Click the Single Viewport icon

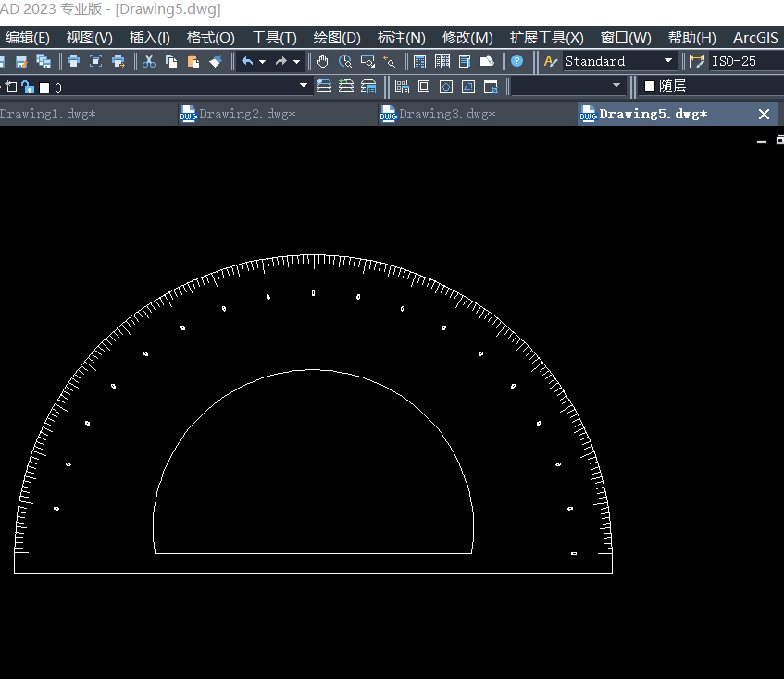[x=424, y=86]
